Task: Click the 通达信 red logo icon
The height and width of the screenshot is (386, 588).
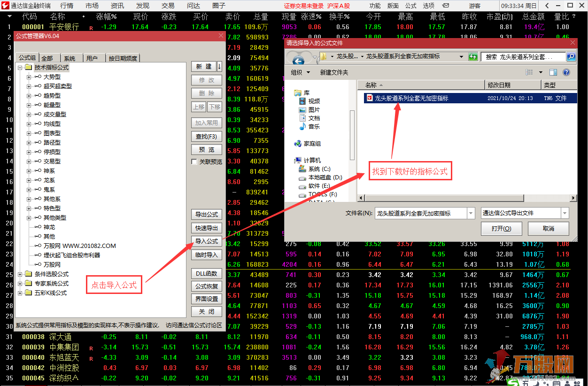Action: click(5, 6)
